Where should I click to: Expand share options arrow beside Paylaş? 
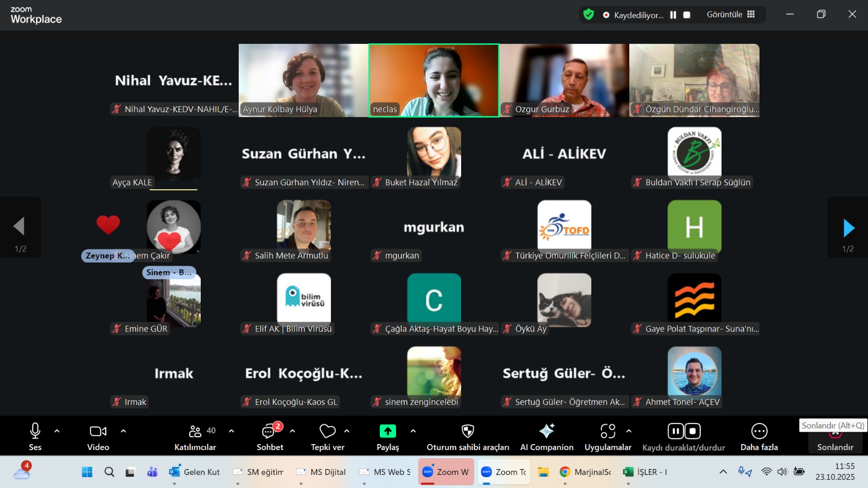pos(413,431)
